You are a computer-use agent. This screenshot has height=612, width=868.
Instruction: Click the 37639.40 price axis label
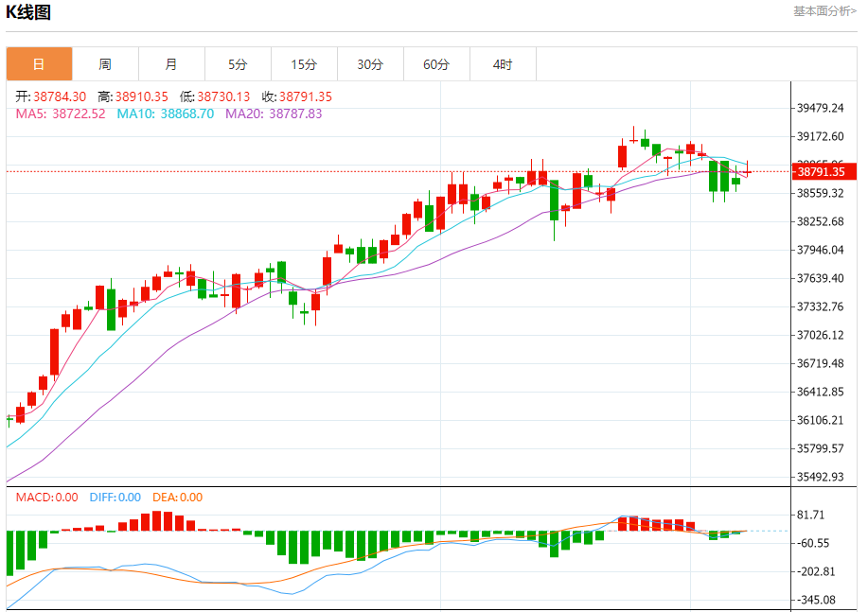(x=821, y=278)
